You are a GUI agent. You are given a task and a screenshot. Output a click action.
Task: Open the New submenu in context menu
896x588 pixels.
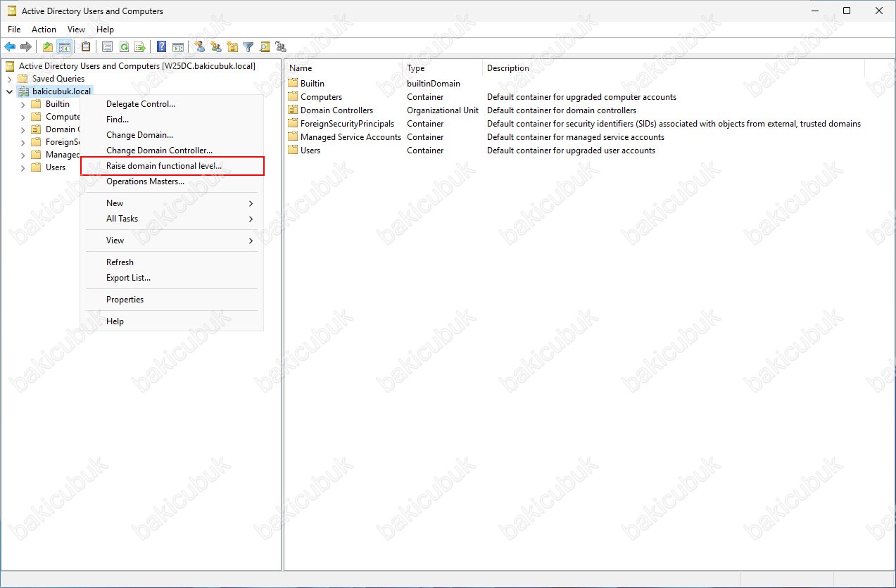[x=172, y=203]
